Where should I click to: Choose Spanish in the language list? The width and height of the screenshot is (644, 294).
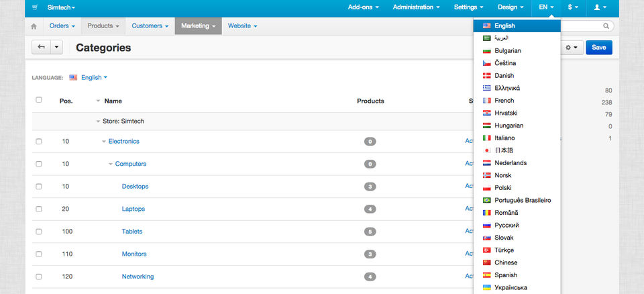pyautogui.click(x=506, y=275)
